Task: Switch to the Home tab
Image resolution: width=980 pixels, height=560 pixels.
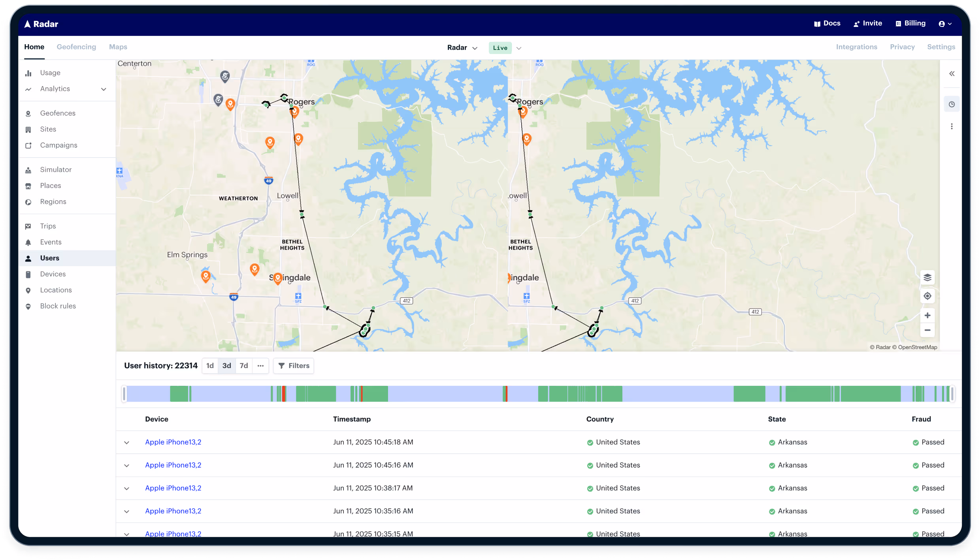Action: click(x=34, y=47)
